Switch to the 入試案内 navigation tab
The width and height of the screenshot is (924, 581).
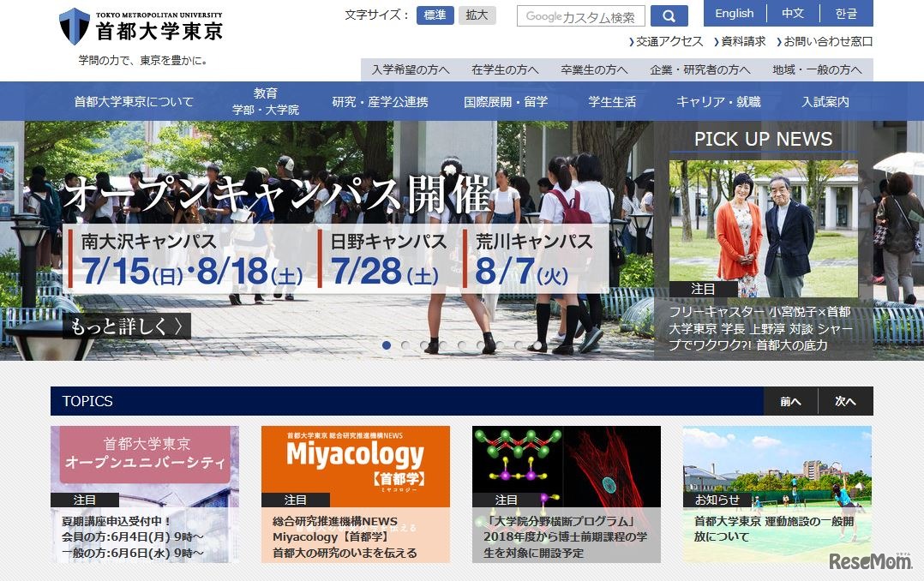click(x=826, y=100)
